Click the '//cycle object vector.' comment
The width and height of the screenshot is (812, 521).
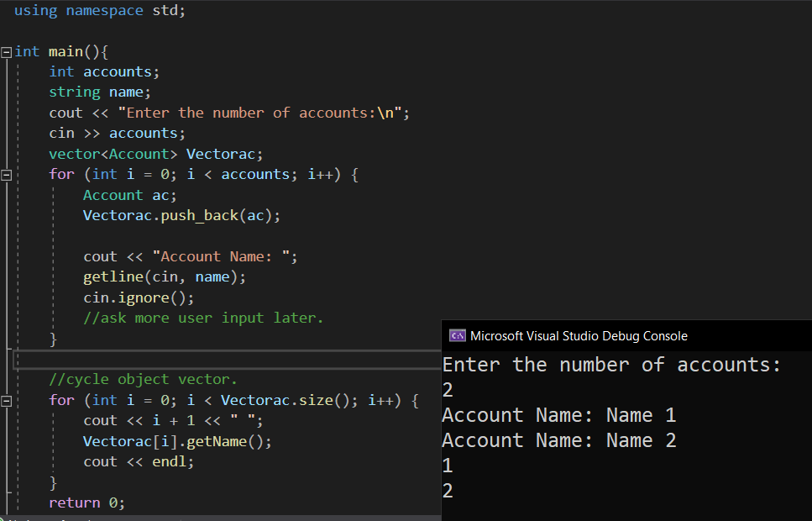144,379
